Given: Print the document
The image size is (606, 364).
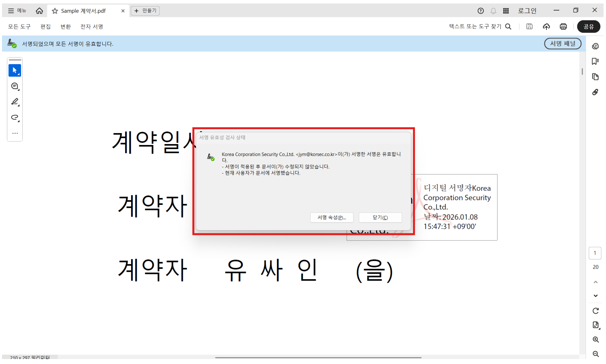Looking at the screenshot, I should click(x=564, y=26).
